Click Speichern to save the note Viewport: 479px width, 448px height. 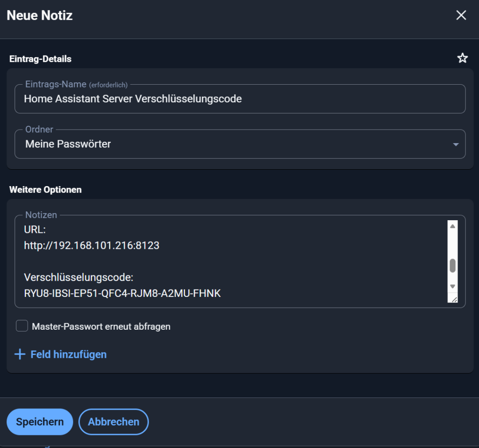(39, 421)
